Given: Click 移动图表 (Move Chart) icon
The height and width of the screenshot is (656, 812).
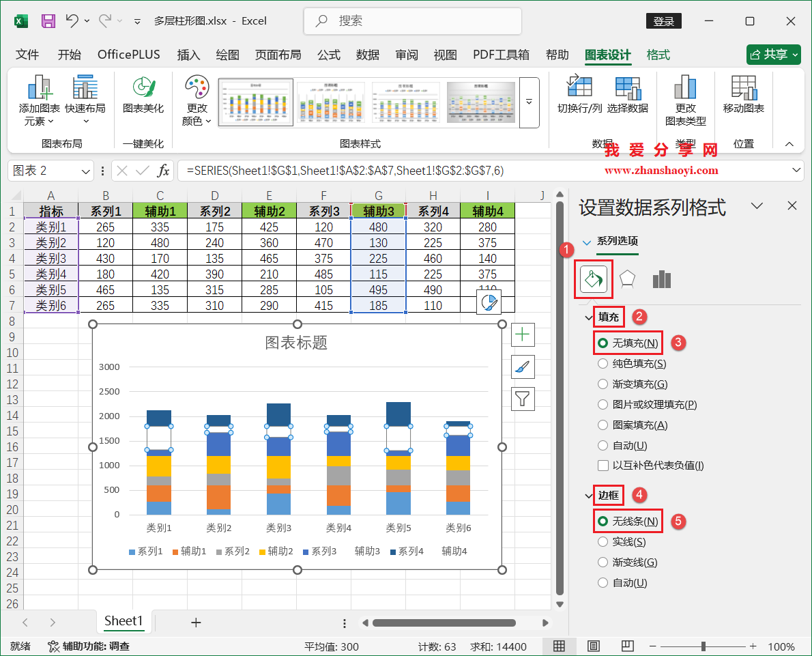Looking at the screenshot, I should [x=744, y=95].
